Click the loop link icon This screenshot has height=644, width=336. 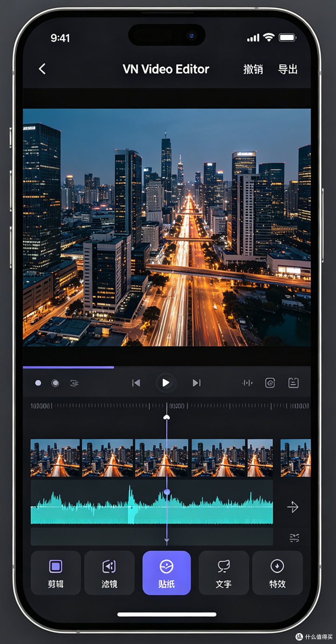(74, 383)
